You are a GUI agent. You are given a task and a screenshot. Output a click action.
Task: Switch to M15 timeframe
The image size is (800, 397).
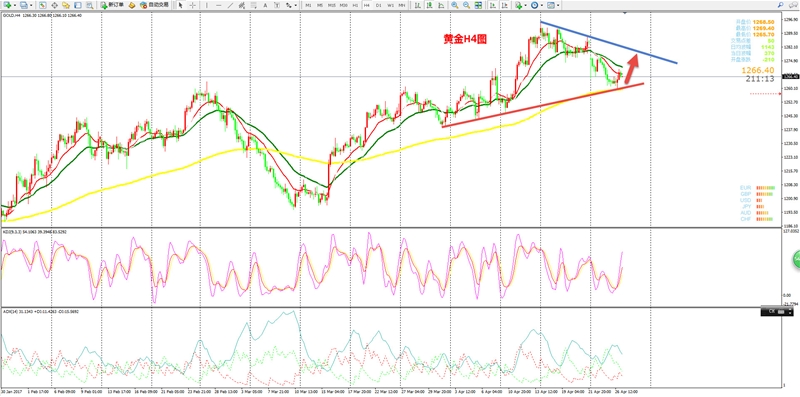click(332, 5)
